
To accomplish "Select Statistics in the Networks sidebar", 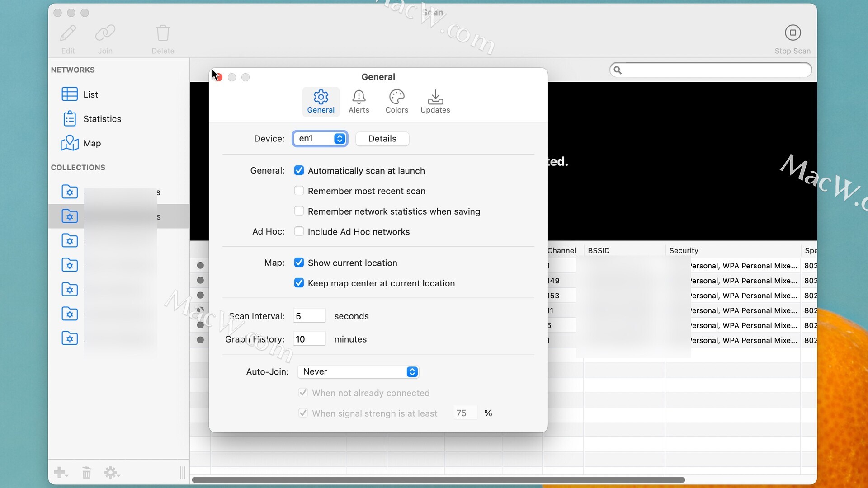I will coord(102,119).
